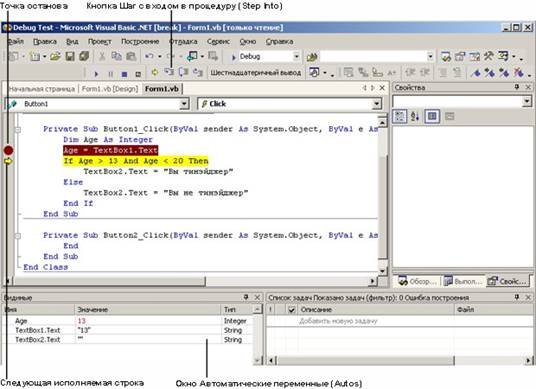Screen dimensions: 536x389
Task: Toggle the checkmark column header in task list
Action: click(292, 310)
